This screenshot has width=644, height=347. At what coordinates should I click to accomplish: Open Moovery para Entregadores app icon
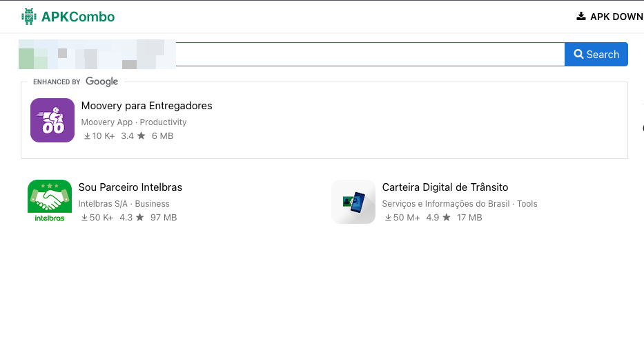pos(52,120)
